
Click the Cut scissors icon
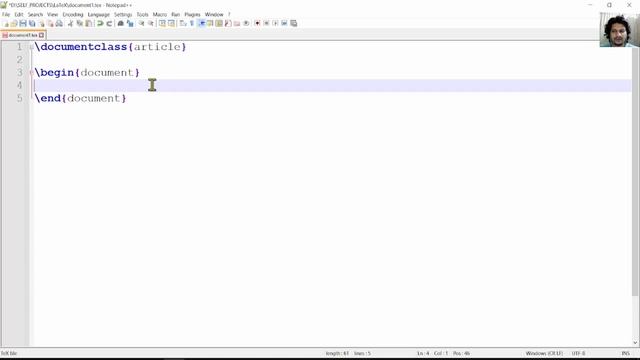pyautogui.click(x=70, y=23)
